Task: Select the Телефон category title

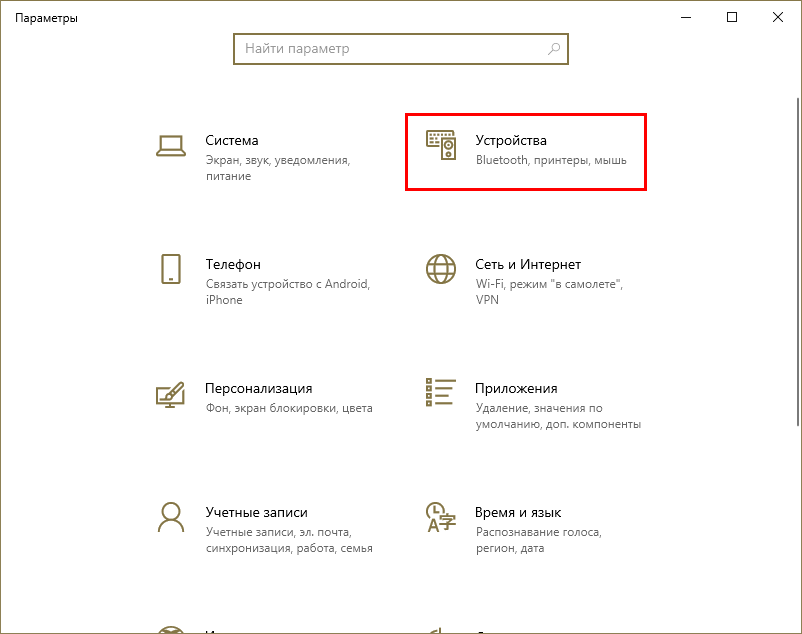Action: (x=233, y=265)
